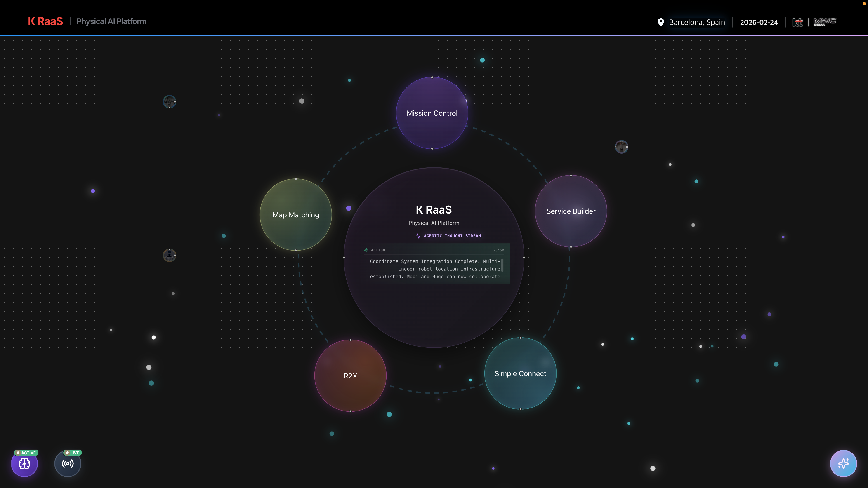Select the Map Matching bubble
The image size is (868, 488).
296,215
